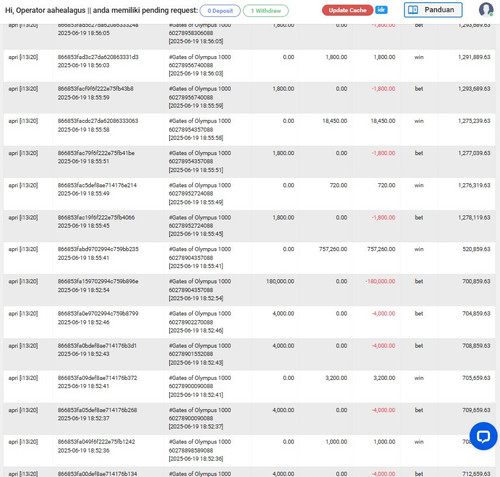Select transaction ID 866853fa159702994c759b896e
This screenshot has width=500, height=477.
[x=98, y=281]
